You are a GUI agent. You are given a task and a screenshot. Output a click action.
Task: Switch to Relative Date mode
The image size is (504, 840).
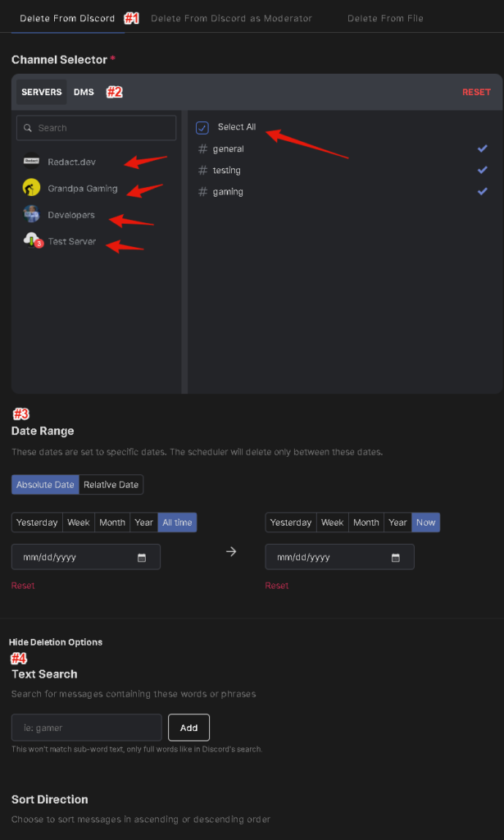[x=111, y=484]
